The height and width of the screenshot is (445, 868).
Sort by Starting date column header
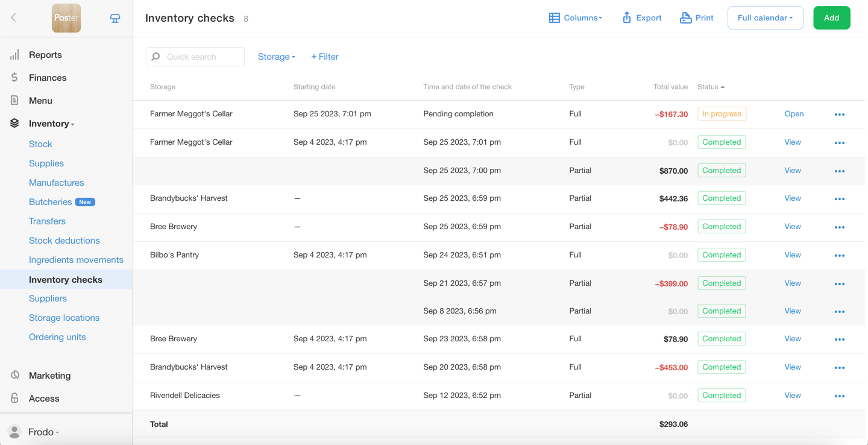[x=314, y=87]
